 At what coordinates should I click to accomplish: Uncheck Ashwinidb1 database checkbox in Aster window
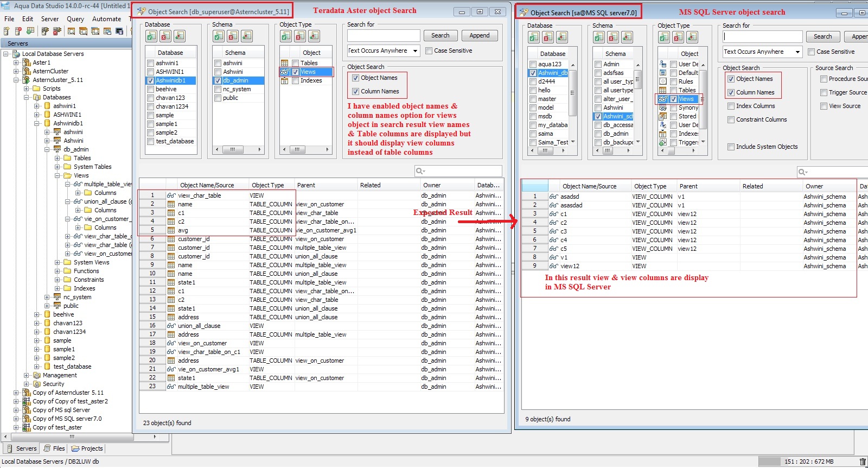click(x=151, y=80)
